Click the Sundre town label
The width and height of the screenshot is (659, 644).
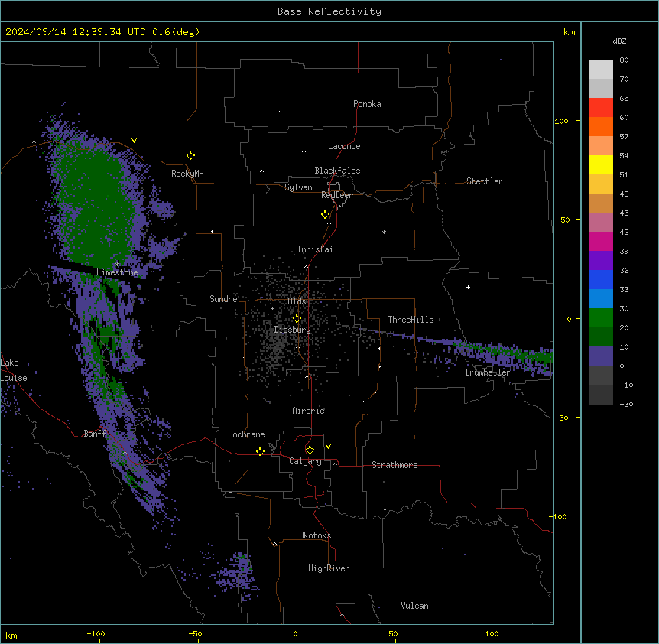tap(223, 299)
